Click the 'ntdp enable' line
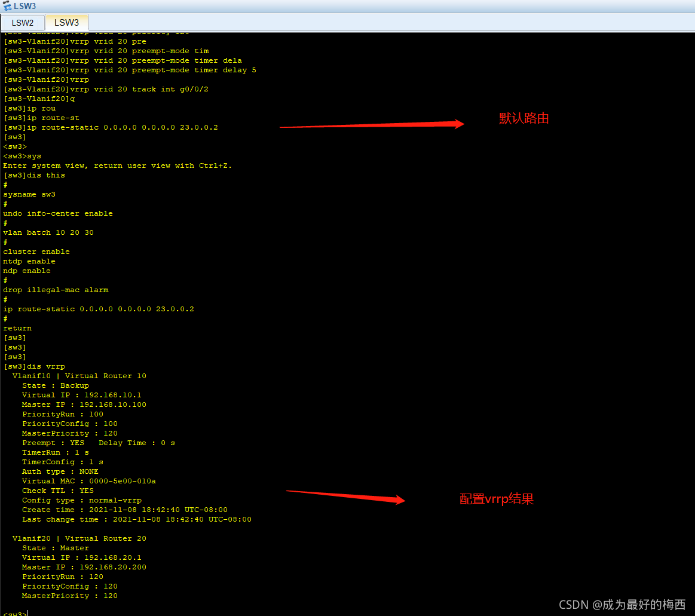Screen dimensions: 695x616 pyautogui.click(x=29, y=261)
